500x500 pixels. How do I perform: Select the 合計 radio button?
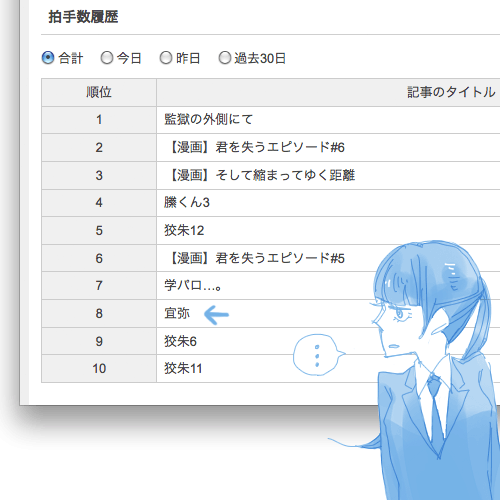(x=48, y=58)
